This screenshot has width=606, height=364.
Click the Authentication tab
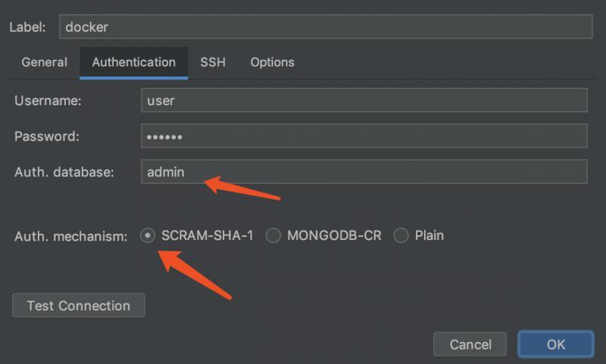click(x=134, y=63)
